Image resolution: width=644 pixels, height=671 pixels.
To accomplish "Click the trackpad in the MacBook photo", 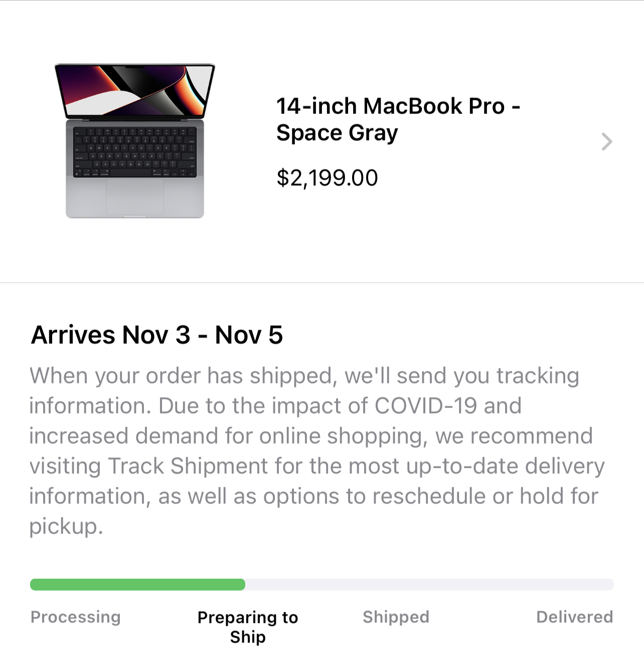I will point(135,197).
